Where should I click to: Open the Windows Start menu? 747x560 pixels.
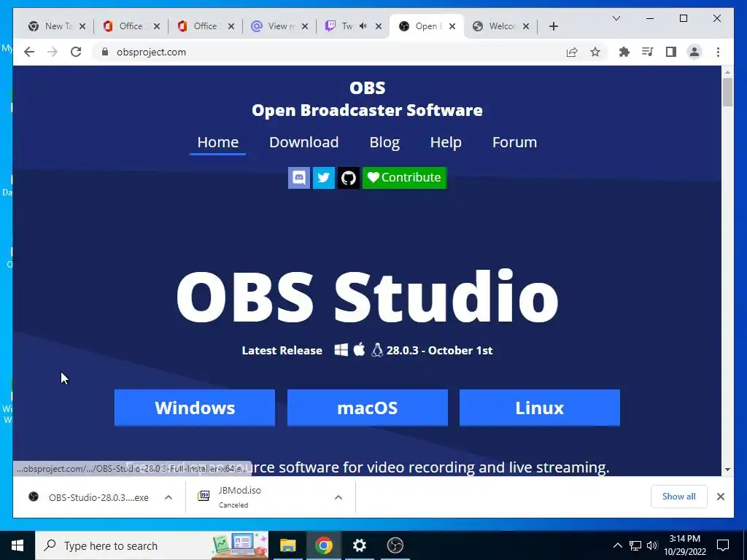point(18,545)
